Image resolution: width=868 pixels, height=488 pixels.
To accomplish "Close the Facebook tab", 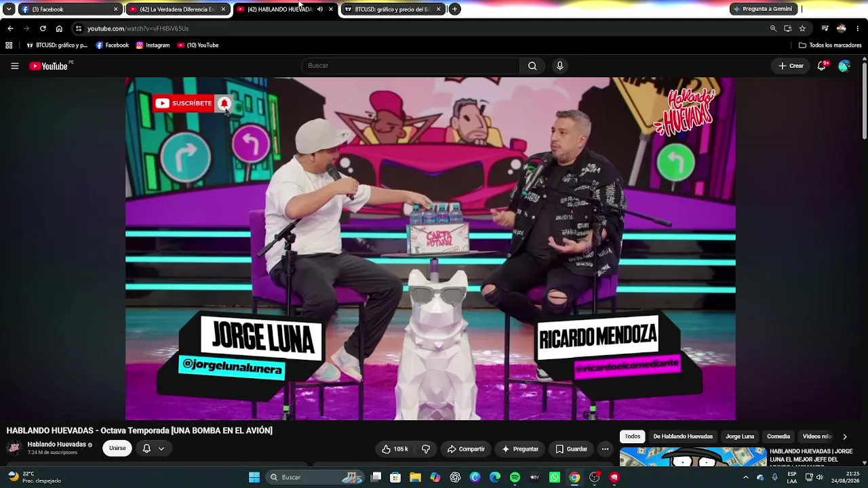I will click(115, 9).
